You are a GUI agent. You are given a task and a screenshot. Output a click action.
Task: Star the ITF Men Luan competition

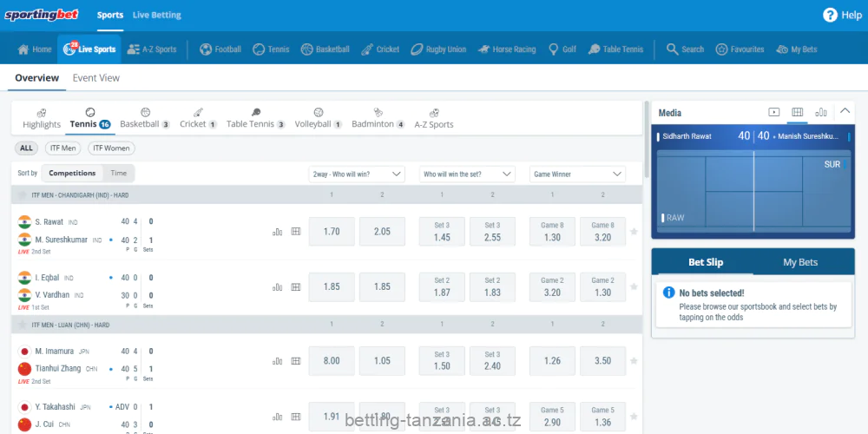coord(23,325)
